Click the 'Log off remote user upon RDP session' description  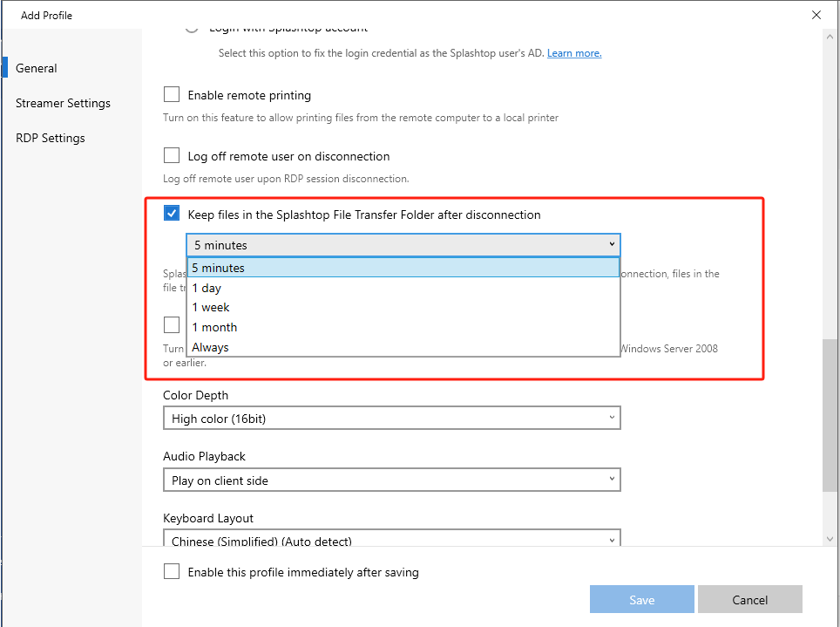click(x=286, y=179)
